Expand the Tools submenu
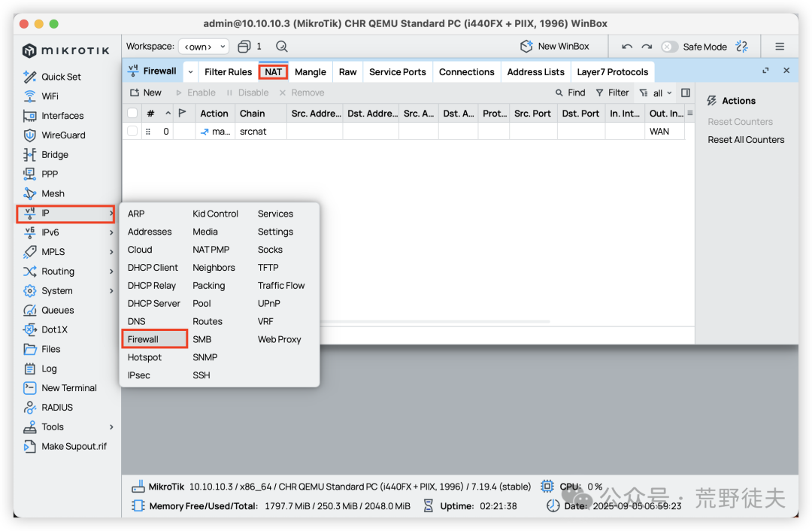The image size is (812, 531). [68, 427]
